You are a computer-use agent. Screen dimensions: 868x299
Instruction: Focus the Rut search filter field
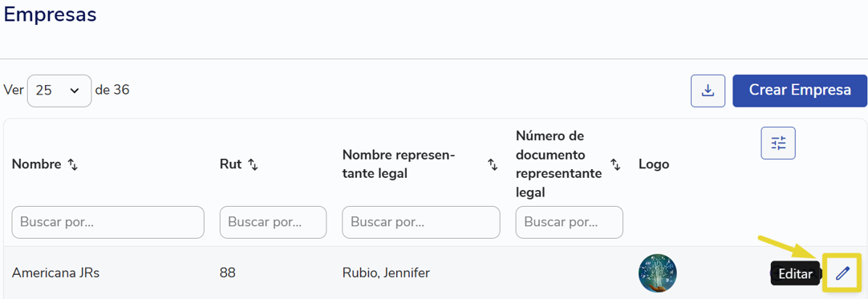[x=273, y=222]
